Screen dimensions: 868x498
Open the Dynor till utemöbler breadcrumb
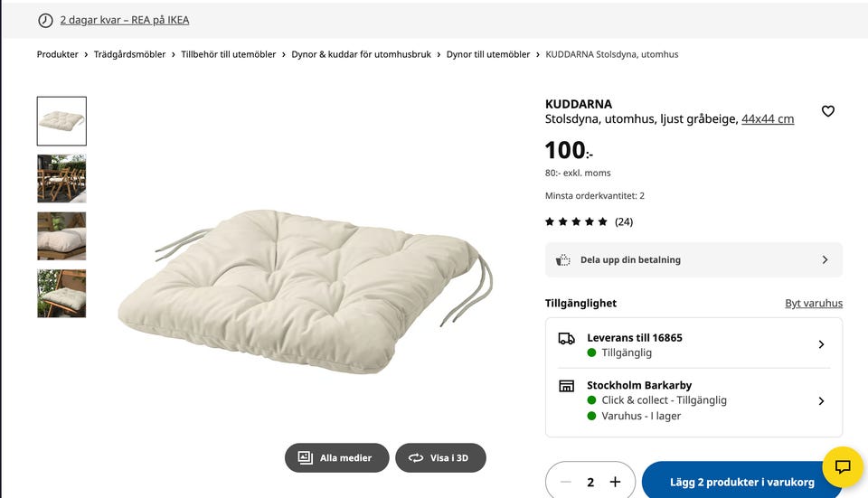488,54
